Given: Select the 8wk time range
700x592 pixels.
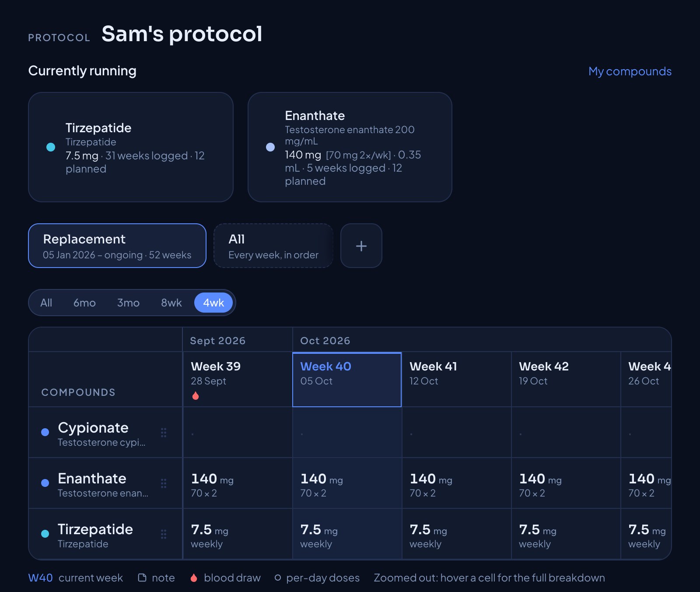Looking at the screenshot, I should point(171,303).
